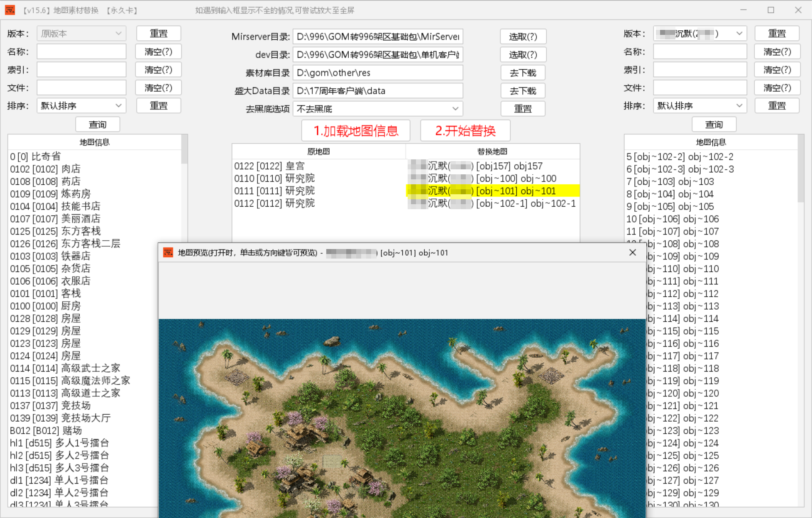Click the 重置 button beside 去黑底选项

[523, 109]
